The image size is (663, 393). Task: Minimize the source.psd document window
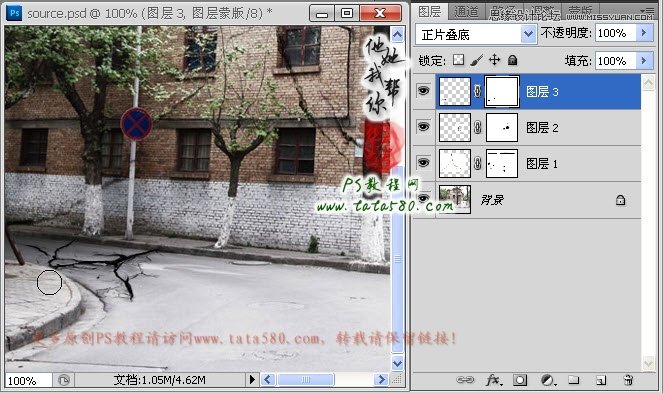[x=322, y=13]
